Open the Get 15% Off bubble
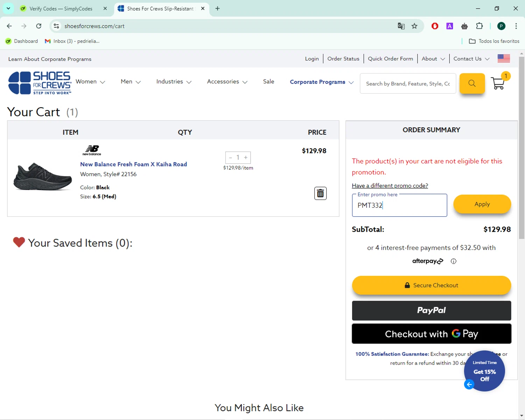This screenshot has height=420, width=525. click(x=484, y=371)
